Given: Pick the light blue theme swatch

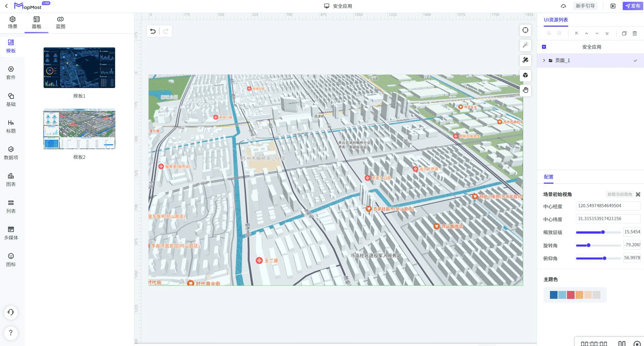Looking at the screenshot, I should coord(562,295).
